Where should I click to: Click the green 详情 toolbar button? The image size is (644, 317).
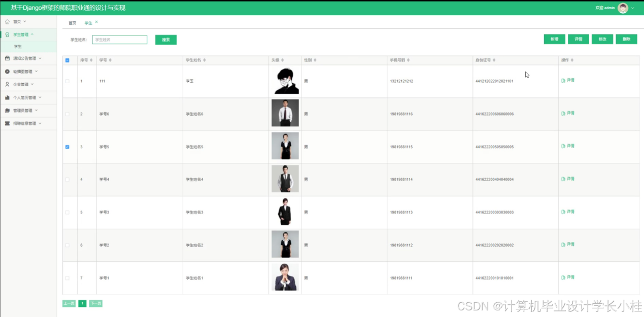point(579,39)
